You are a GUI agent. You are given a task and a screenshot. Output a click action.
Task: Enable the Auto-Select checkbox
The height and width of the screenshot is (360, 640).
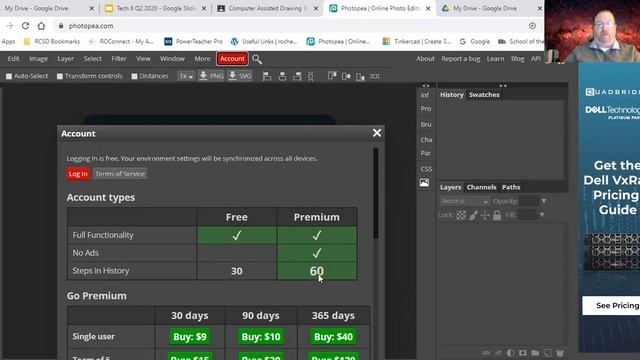click(9, 76)
